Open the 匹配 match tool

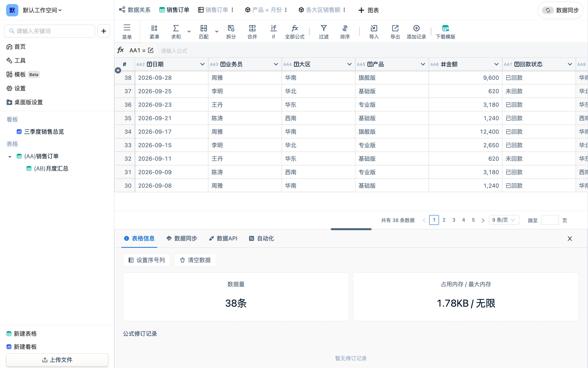click(204, 32)
